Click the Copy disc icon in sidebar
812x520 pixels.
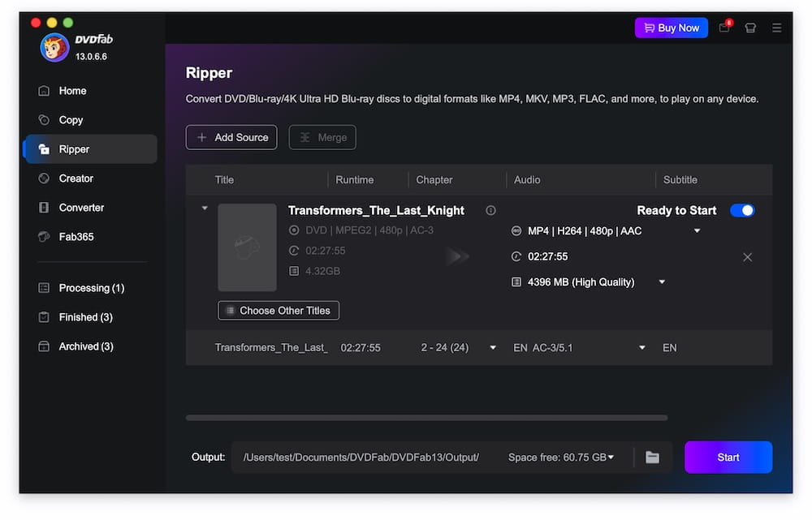tap(44, 120)
